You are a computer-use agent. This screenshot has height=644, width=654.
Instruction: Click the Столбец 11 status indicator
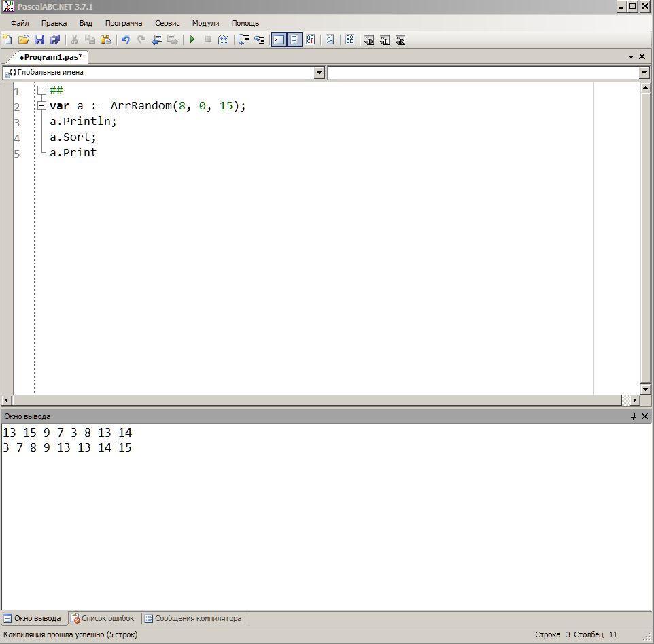[x=595, y=634]
